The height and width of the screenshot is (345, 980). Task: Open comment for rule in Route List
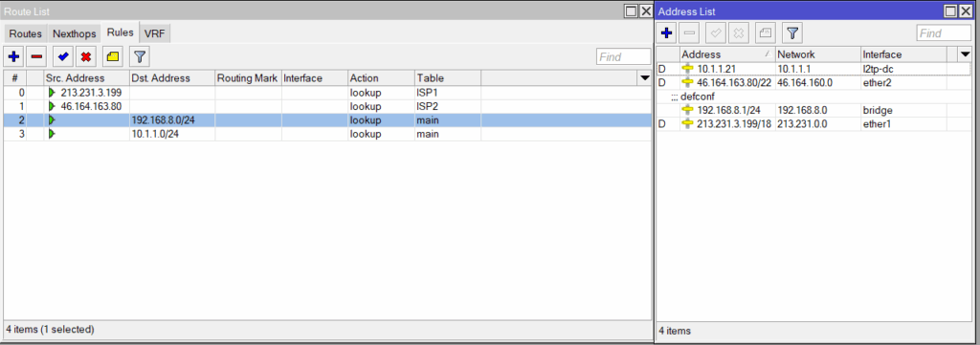[x=113, y=56]
